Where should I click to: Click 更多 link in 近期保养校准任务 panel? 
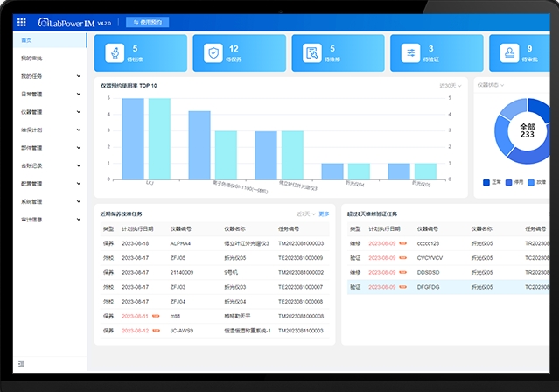[x=324, y=214]
